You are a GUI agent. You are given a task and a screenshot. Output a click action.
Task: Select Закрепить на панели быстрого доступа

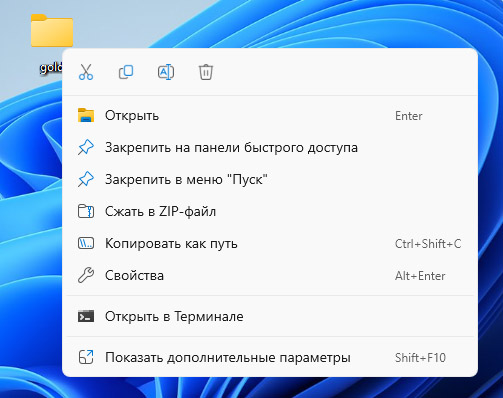point(270,148)
